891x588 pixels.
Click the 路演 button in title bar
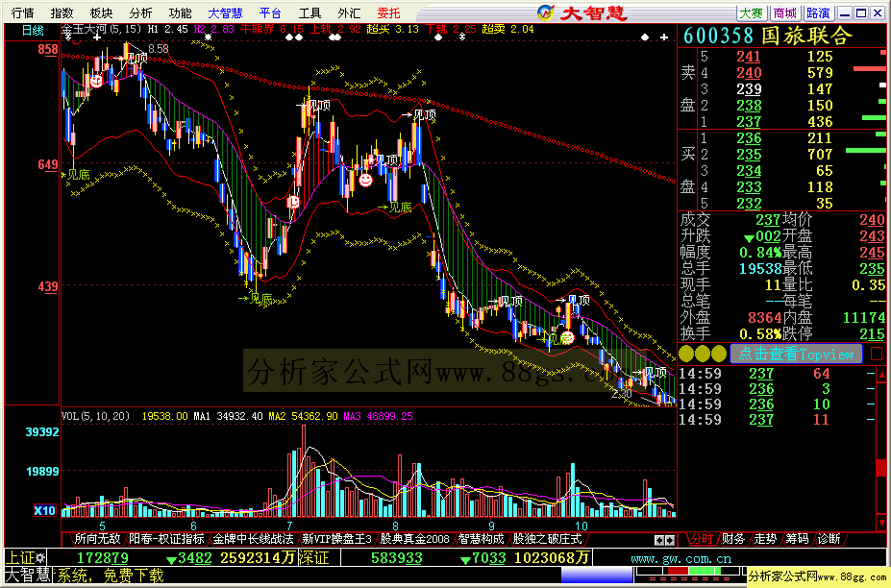(x=818, y=12)
